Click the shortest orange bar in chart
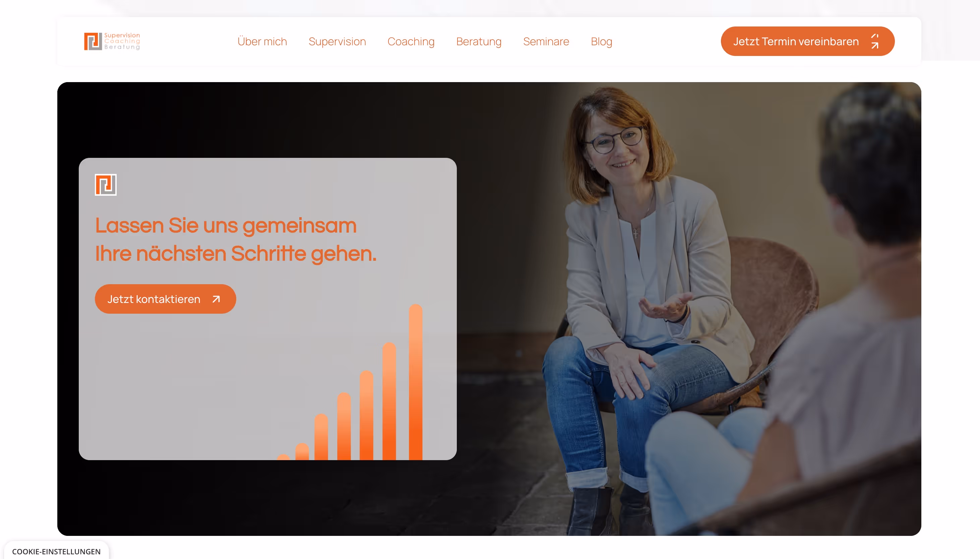 click(x=283, y=457)
